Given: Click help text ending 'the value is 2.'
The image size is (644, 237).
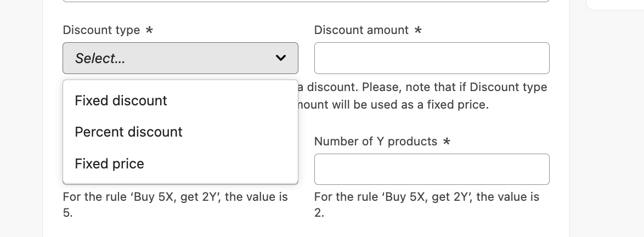Looking at the screenshot, I should [427, 205].
